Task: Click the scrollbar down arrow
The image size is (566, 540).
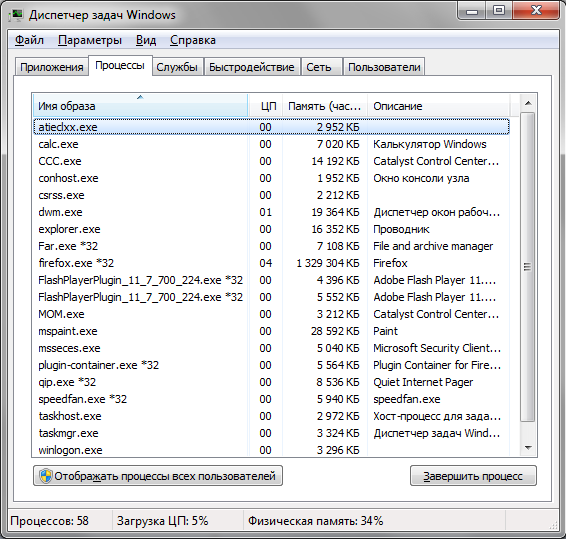Action: pyautogui.click(x=528, y=448)
